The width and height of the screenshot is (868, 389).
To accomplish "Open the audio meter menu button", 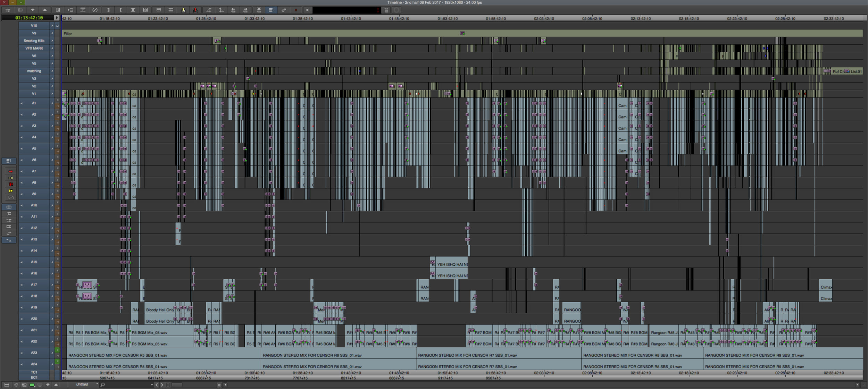I will pos(386,10).
